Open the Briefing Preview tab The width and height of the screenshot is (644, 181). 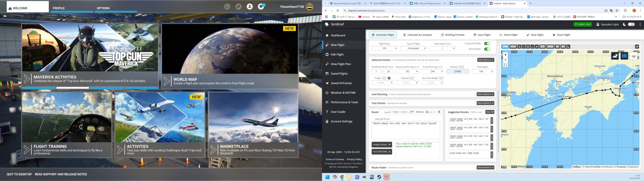pyautogui.click(x=453, y=35)
